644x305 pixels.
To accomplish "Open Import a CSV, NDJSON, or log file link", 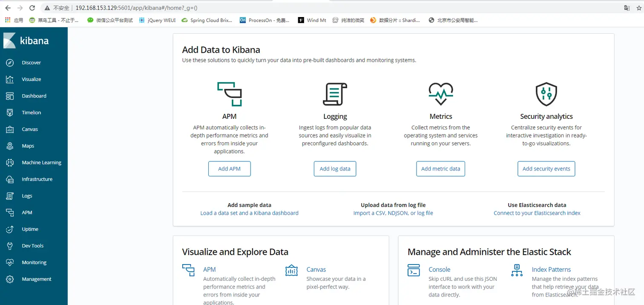I will (393, 213).
